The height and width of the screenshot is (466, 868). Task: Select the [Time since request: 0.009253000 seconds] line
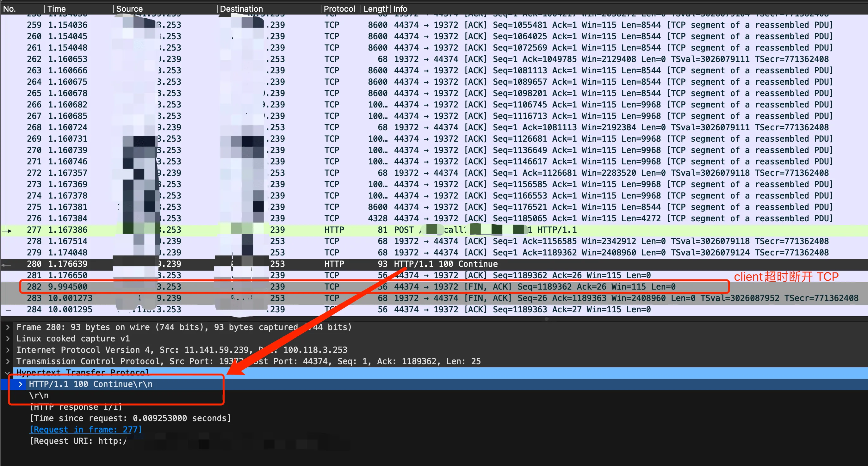(130, 418)
